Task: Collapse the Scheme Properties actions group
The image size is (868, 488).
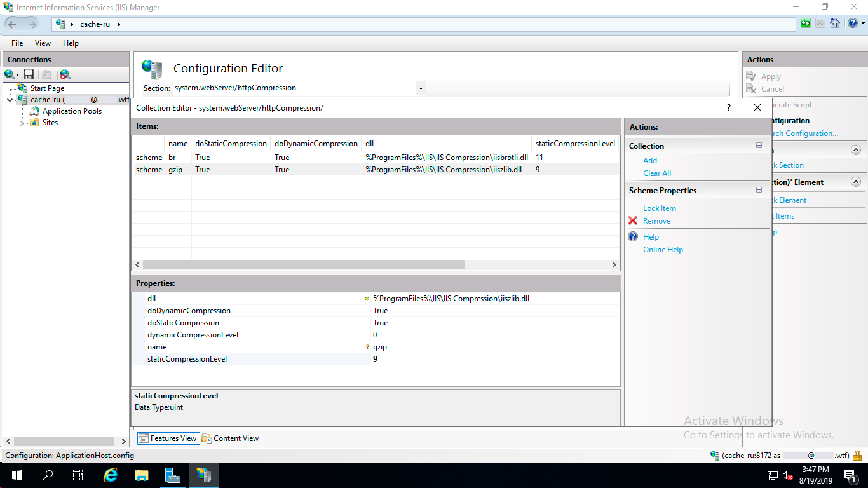Action: coord(759,190)
